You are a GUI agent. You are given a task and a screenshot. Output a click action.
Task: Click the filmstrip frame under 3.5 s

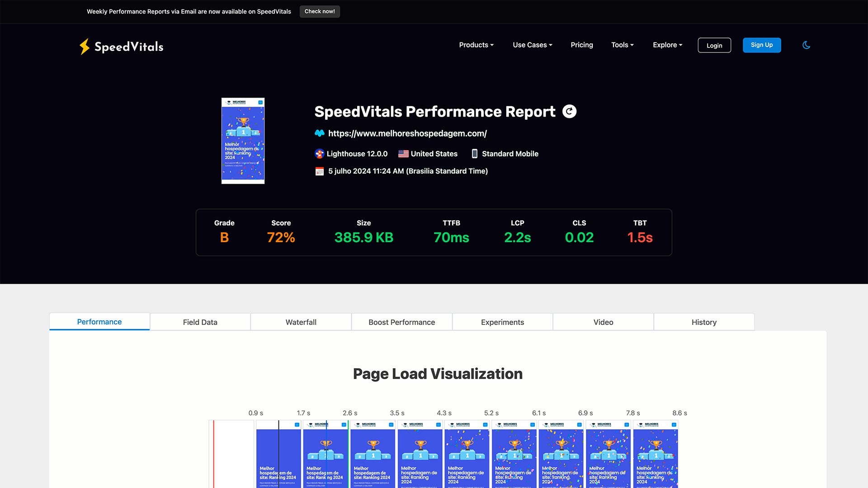420,454
